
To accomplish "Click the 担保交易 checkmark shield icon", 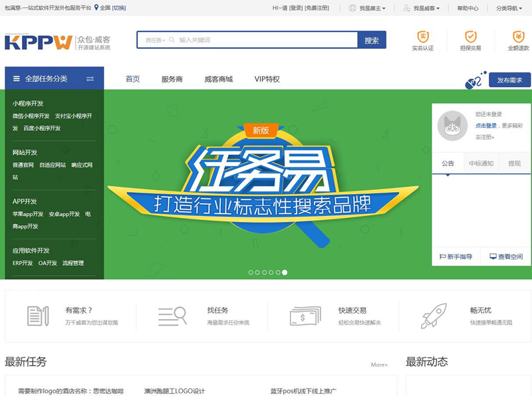I will pyautogui.click(x=470, y=37).
